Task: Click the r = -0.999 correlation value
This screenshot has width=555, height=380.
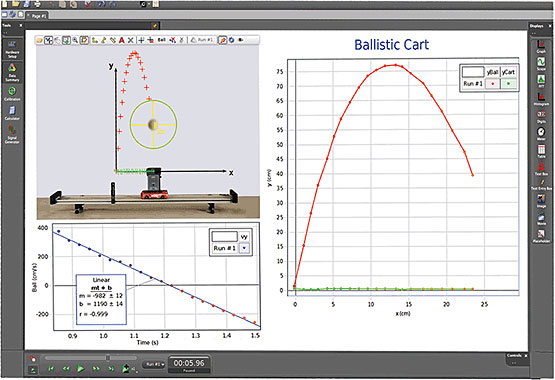Action: (93, 314)
